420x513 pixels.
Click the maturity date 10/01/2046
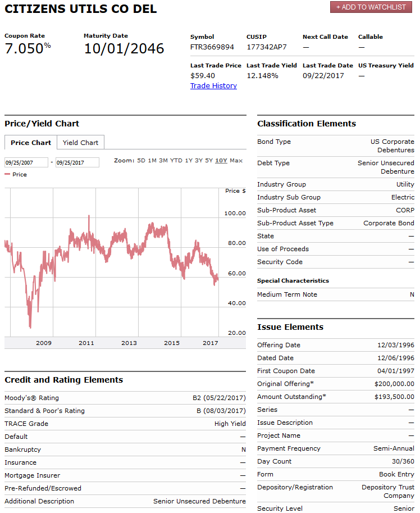point(124,48)
